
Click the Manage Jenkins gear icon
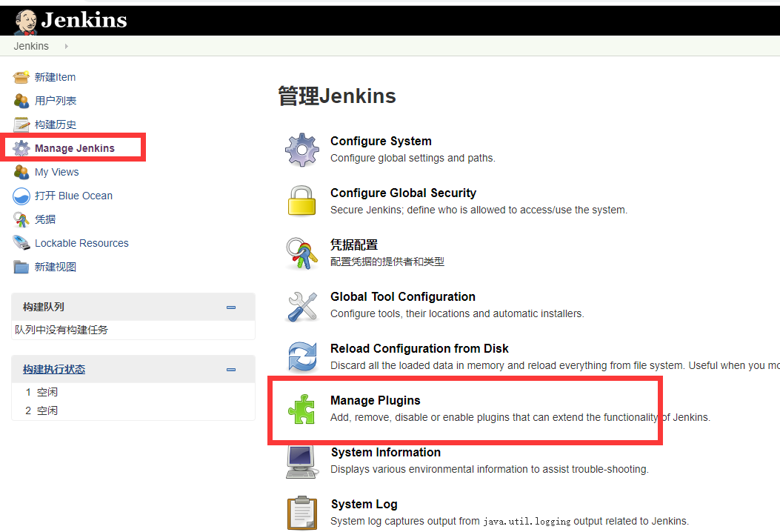coord(21,148)
